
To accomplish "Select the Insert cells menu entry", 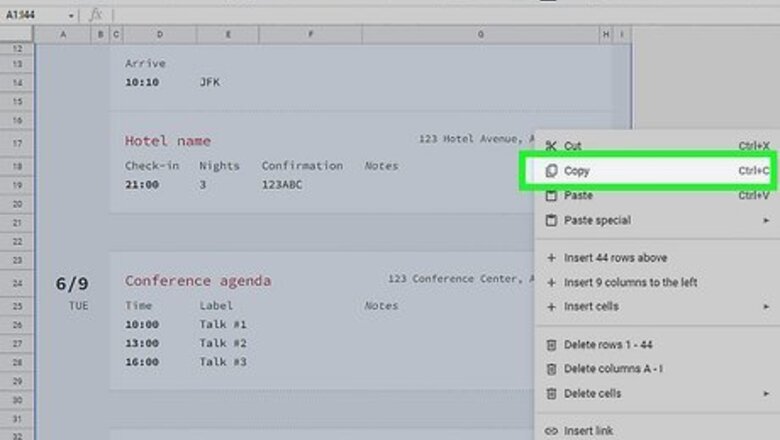I will [591, 306].
